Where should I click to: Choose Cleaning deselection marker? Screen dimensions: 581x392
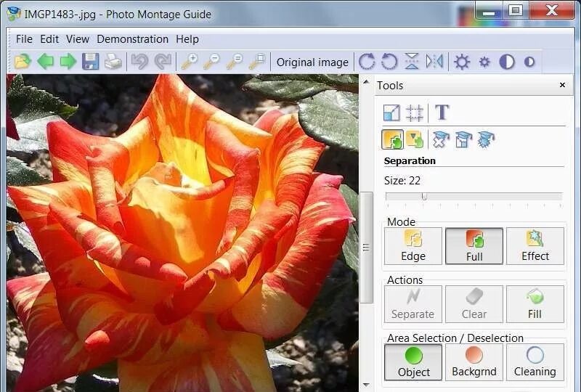coord(535,362)
